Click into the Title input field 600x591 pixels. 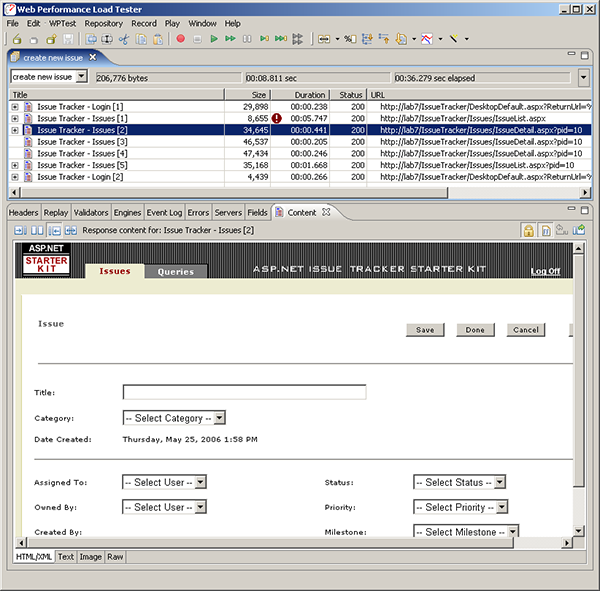coord(245,392)
